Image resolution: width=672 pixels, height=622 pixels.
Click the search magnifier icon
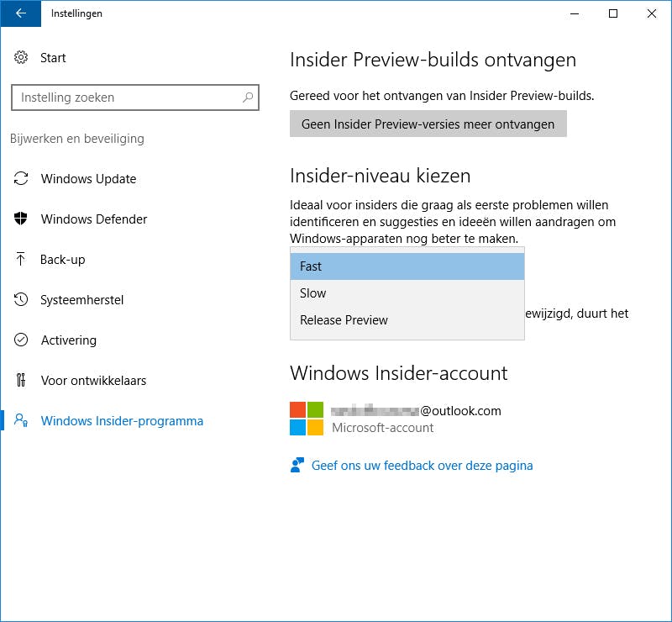click(x=248, y=98)
